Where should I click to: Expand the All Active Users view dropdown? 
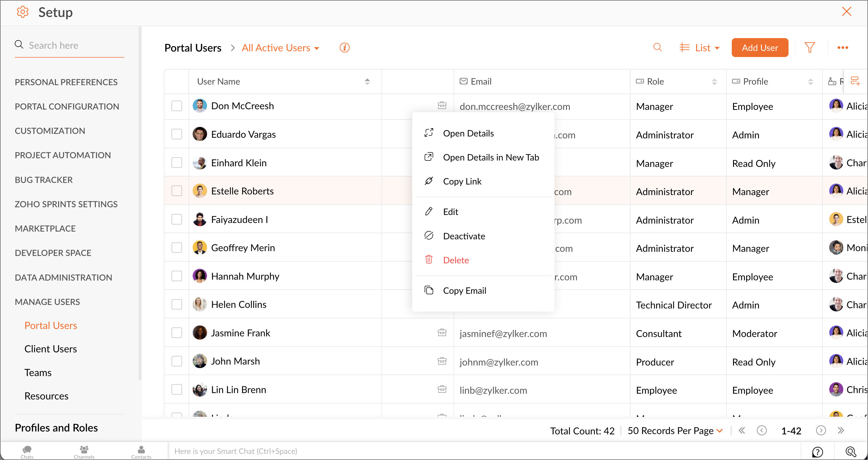pyautogui.click(x=280, y=48)
